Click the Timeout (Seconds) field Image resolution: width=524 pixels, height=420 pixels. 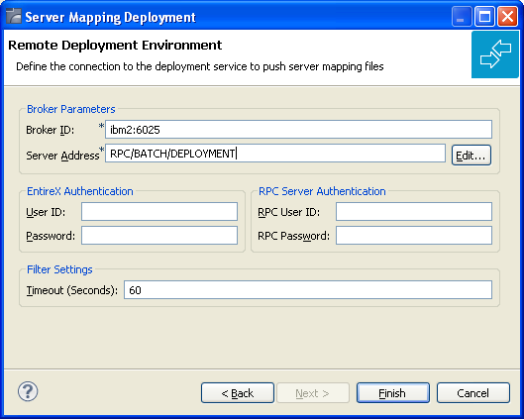coord(308,289)
